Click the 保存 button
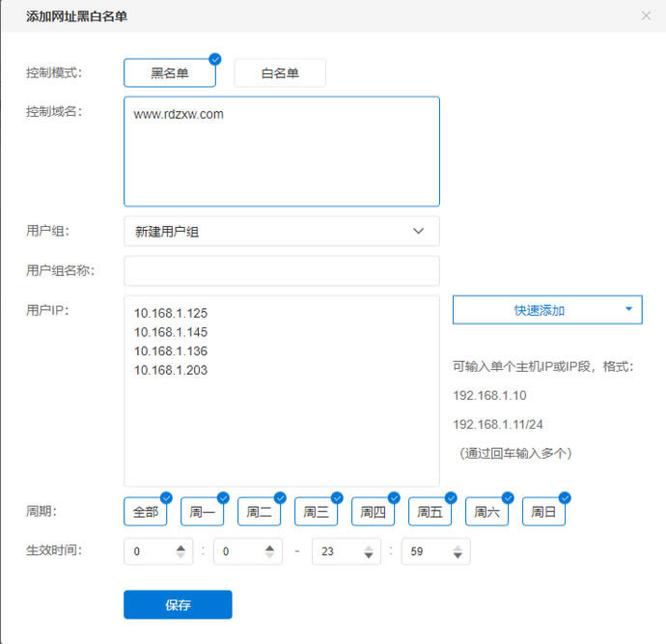 click(178, 604)
